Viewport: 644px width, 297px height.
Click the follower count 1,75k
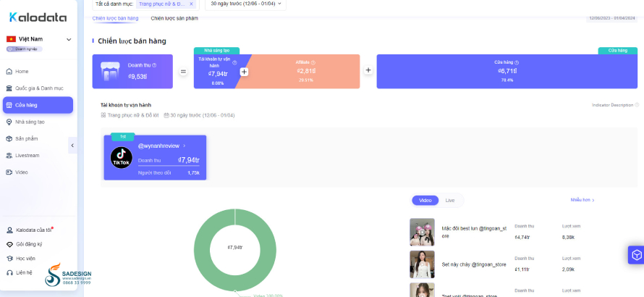[193, 173]
